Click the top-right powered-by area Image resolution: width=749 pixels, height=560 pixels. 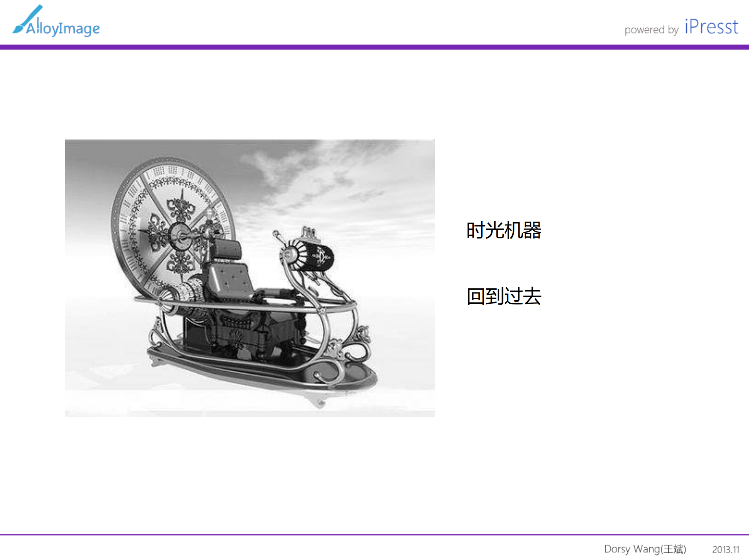pos(682,28)
